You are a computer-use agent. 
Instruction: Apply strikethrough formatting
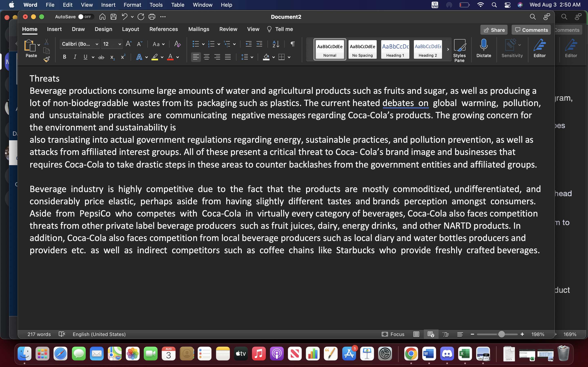(x=101, y=57)
